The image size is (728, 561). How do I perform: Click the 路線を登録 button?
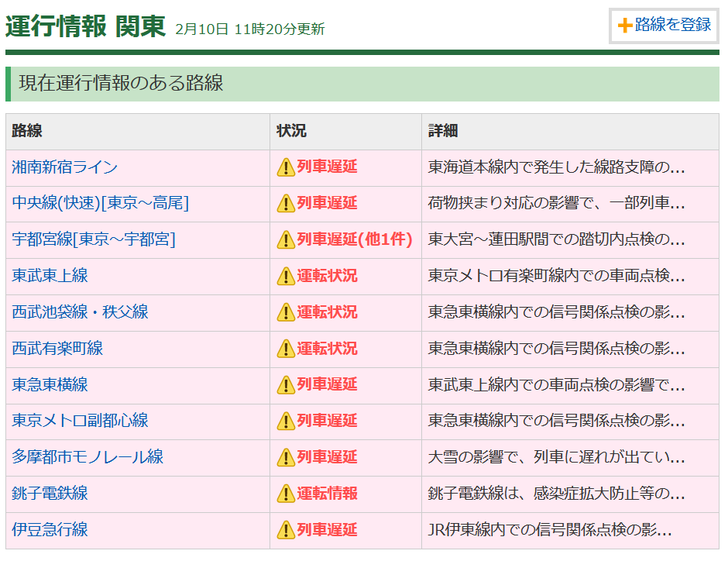pyautogui.click(x=664, y=26)
